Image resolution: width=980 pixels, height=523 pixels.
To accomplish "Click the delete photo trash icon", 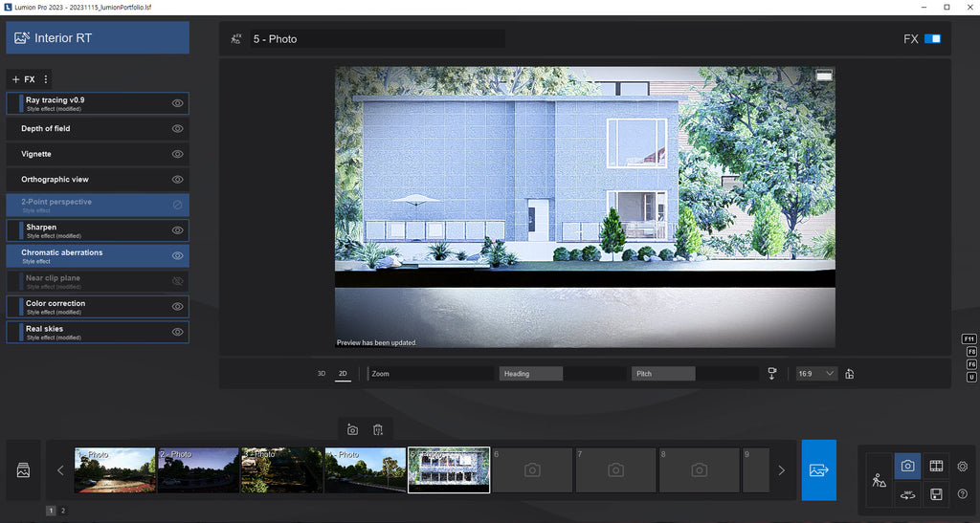I will pyautogui.click(x=378, y=430).
